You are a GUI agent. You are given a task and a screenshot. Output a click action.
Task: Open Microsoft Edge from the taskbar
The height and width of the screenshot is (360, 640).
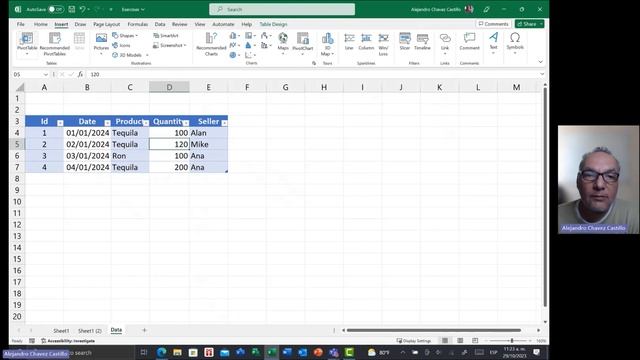pos(162,352)
